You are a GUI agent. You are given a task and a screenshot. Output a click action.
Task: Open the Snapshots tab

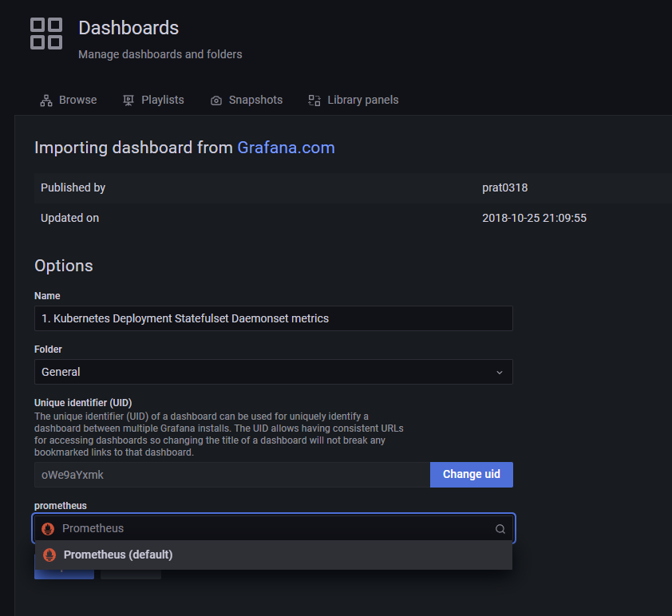pos(247,101)
